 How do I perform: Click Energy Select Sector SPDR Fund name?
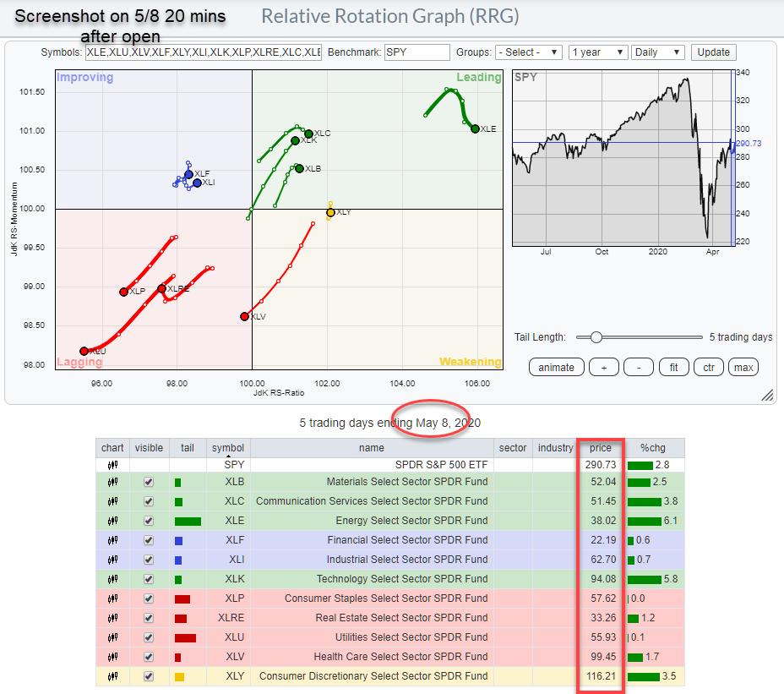tap(411, 521)
